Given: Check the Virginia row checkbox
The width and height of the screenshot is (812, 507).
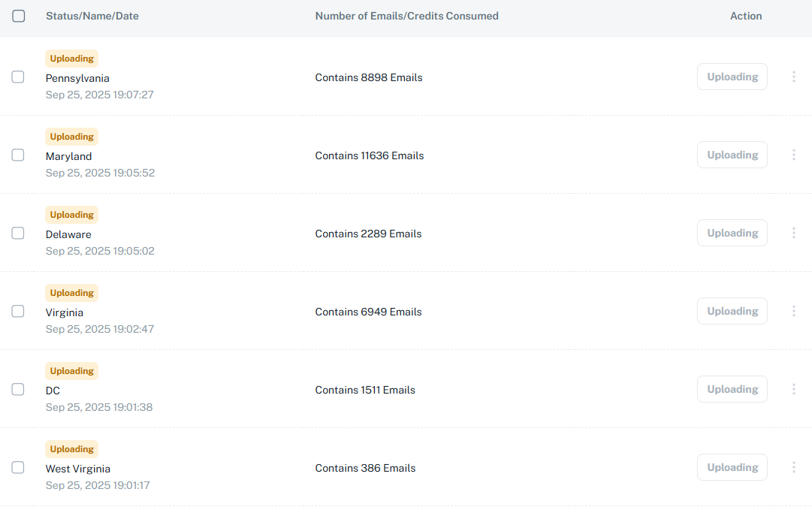Looking at the screenshot, I should coord(18,311).
